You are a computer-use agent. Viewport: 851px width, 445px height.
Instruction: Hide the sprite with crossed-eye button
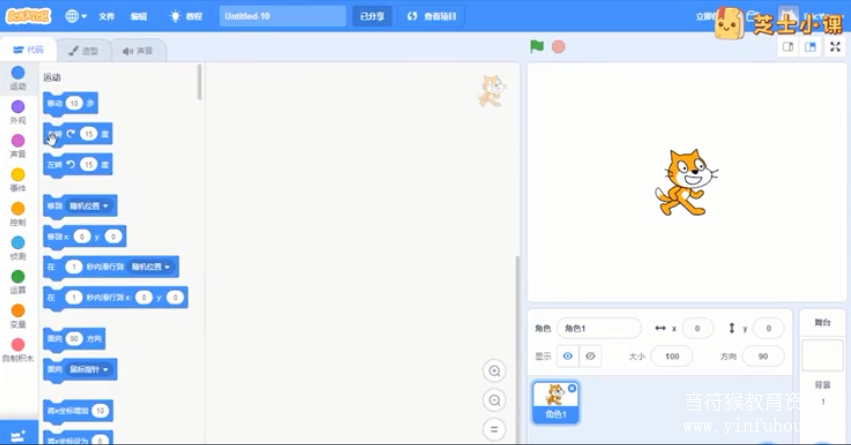(590, 356)
